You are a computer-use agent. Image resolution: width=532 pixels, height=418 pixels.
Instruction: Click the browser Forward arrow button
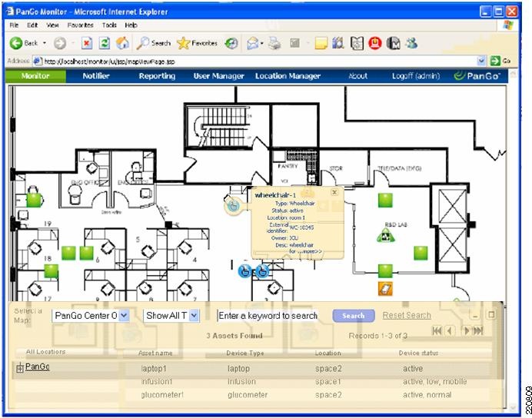point(61,43)
